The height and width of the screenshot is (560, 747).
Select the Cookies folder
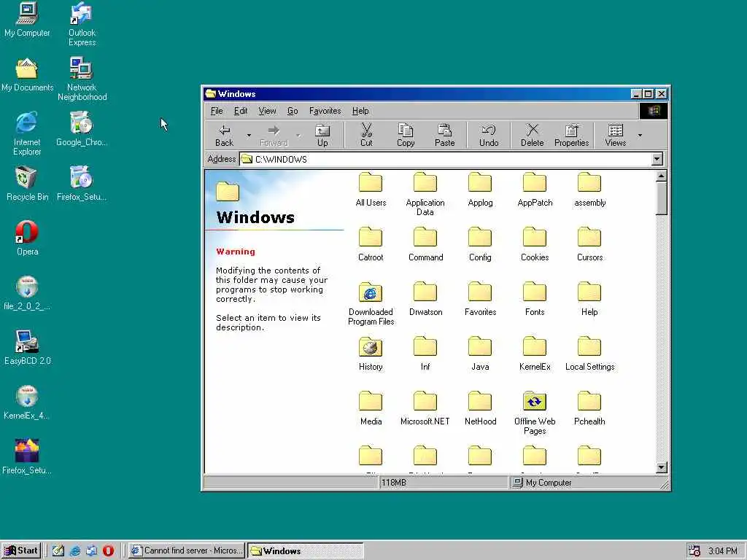[x=535, y=244]
